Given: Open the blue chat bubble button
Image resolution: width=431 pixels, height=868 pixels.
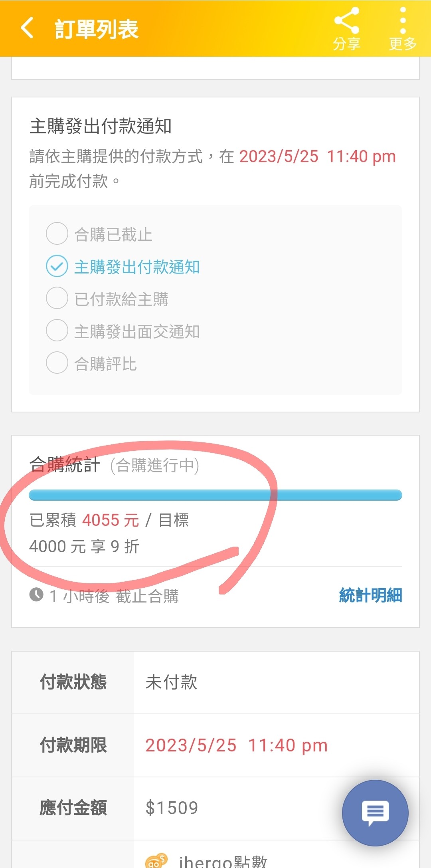Looking at the screenshot, I should (375, 813).
